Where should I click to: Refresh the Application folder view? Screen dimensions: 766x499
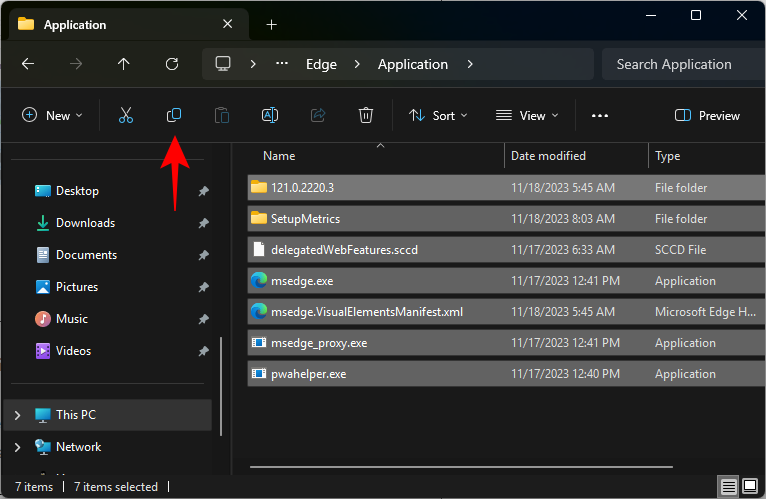(x=172, y=64)
